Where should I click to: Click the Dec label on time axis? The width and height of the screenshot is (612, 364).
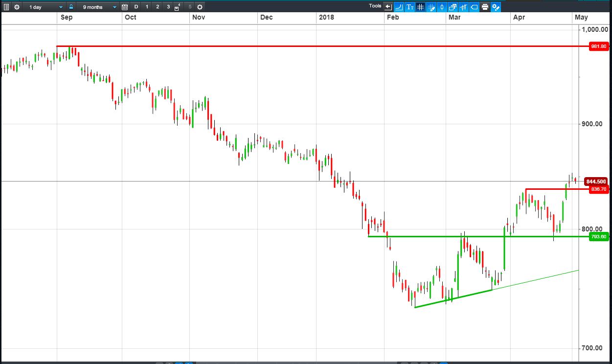(x=267, y=18)
